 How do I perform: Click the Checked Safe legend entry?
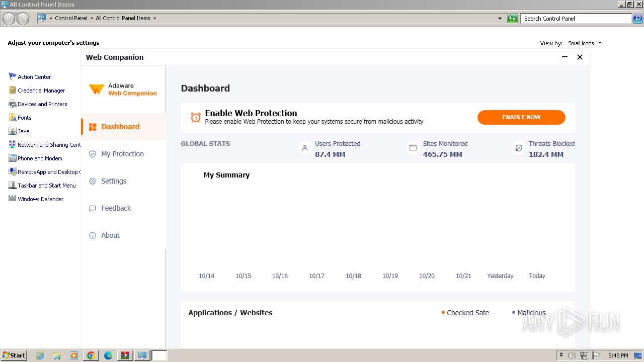pos(465,313)
